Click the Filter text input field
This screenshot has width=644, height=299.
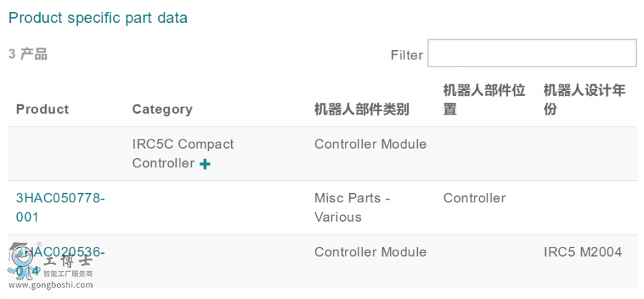532,53
